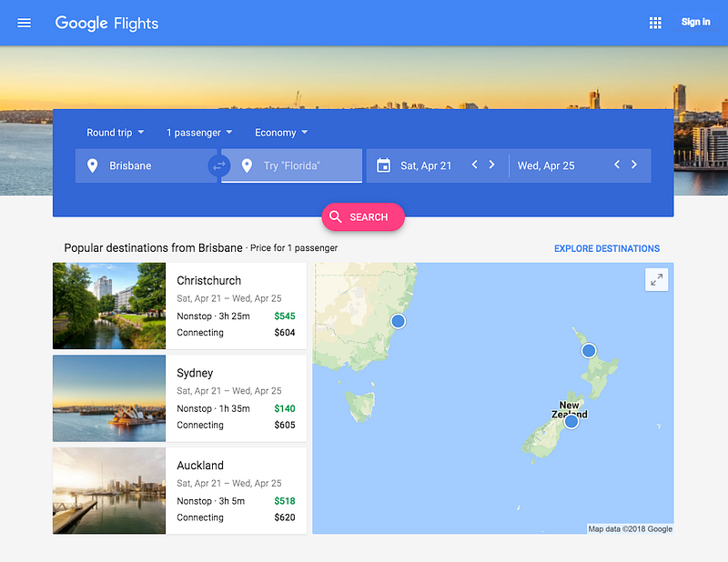This screenshot has height=562, width=728.
Task: Swap origin and destination
Action: click(x=219, y=166)
